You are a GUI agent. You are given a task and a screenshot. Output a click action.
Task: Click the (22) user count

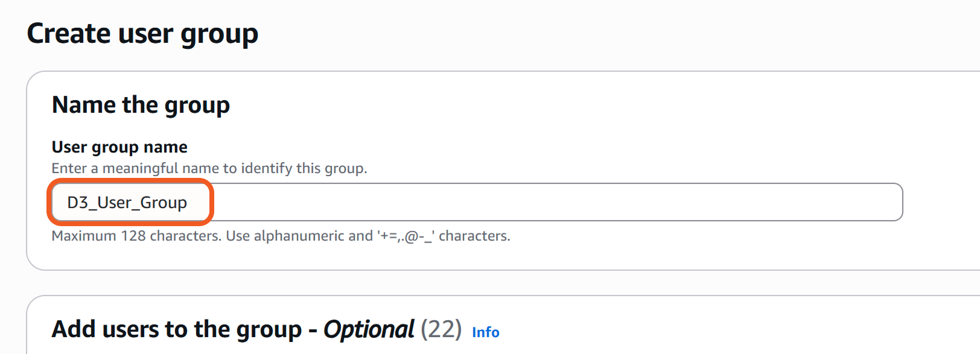[441, 330]
